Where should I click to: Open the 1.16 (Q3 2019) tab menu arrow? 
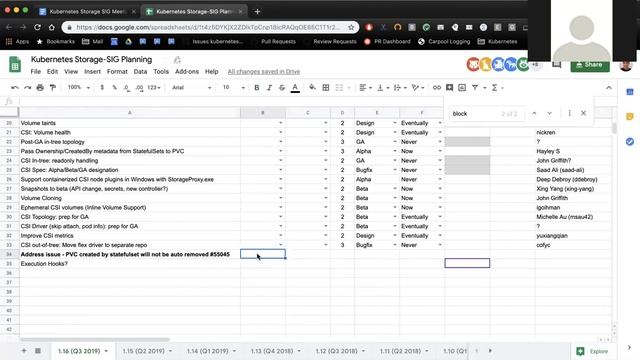tap(106, 351)
